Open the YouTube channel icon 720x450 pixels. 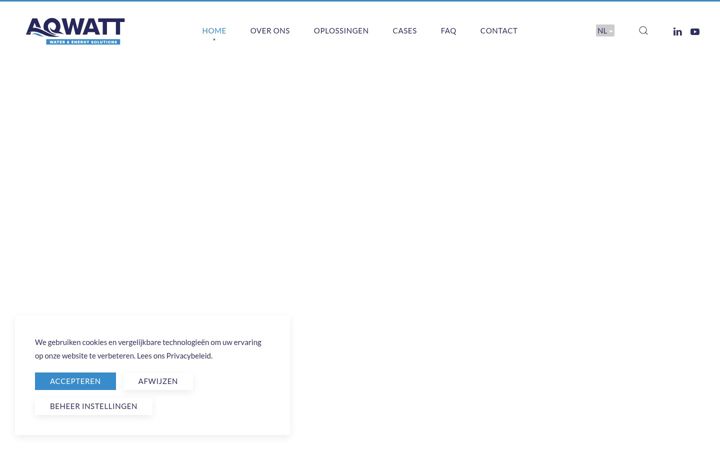pyautogui.click(x=695, y=32)
